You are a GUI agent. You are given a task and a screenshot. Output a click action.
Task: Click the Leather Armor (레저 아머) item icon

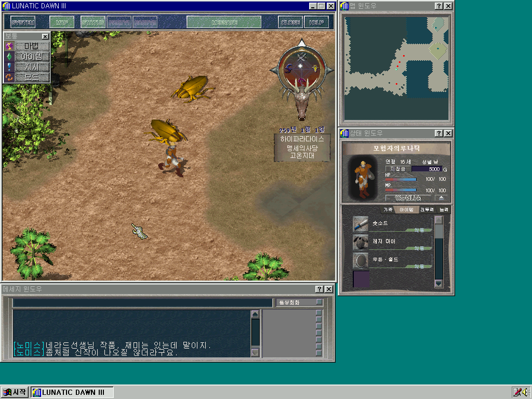pos(361,242)
